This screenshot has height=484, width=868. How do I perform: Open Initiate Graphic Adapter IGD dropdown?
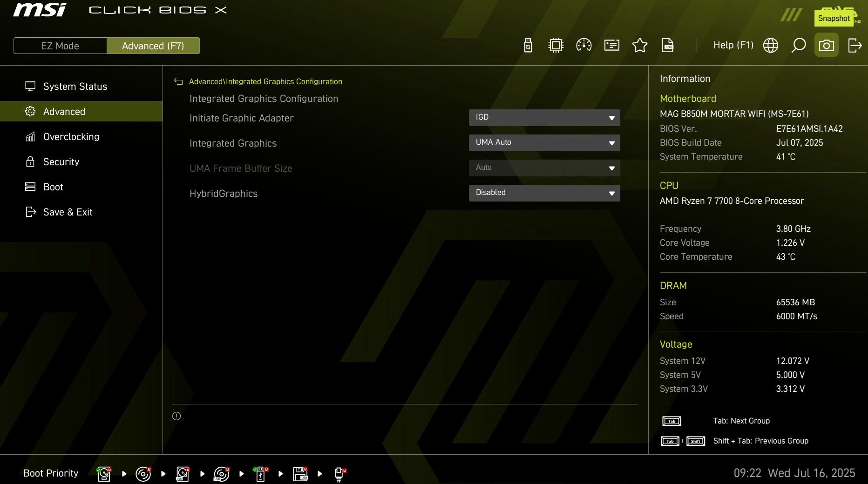coord(544,118)
